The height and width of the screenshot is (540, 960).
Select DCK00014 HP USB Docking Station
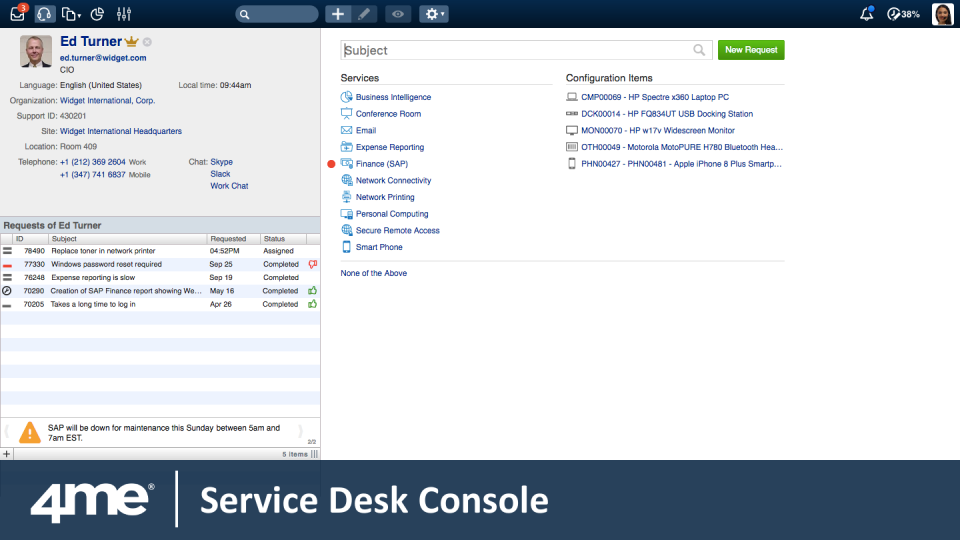point(667,114)
